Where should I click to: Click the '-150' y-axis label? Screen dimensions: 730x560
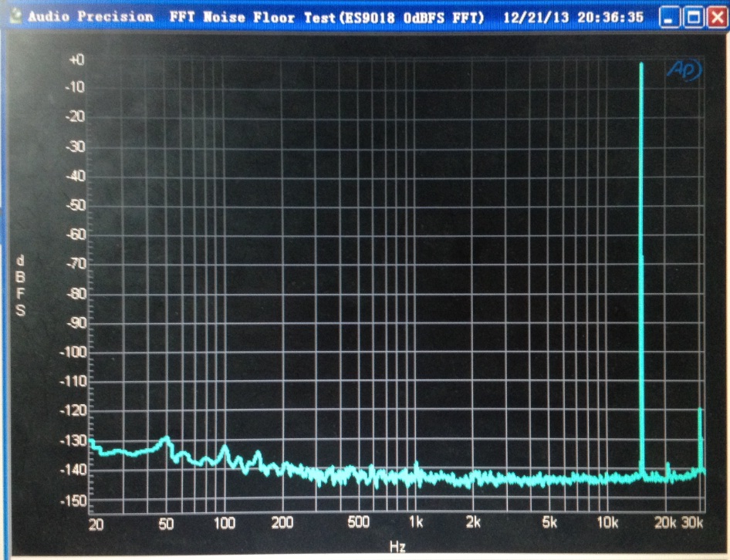[x=73, y=501]
